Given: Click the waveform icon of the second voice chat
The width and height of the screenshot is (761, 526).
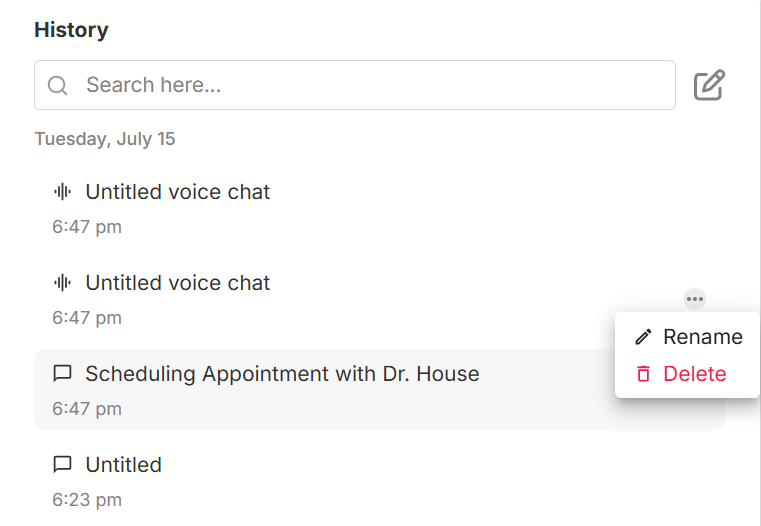Looking at the screenshot, I should [63, 283].
